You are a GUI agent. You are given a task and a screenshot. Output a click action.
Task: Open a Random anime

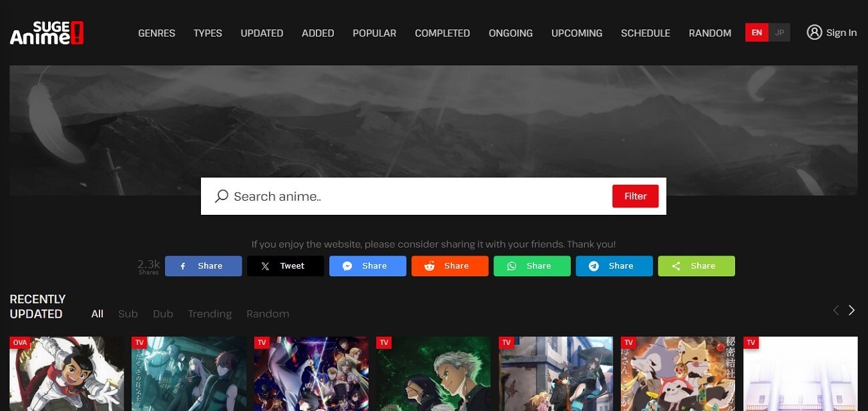(710, 33)
